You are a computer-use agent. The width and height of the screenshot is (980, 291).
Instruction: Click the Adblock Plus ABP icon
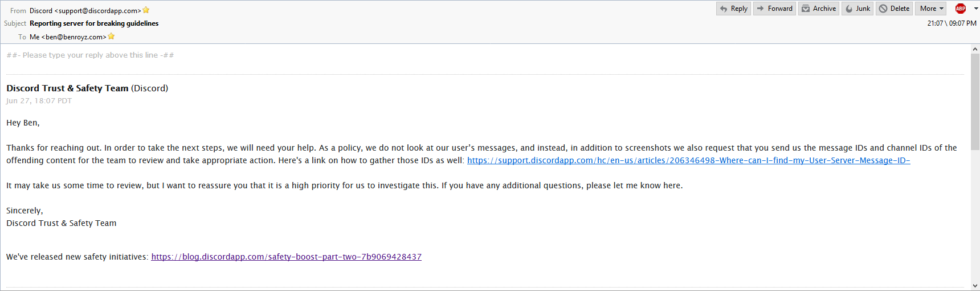pos(961,9)
